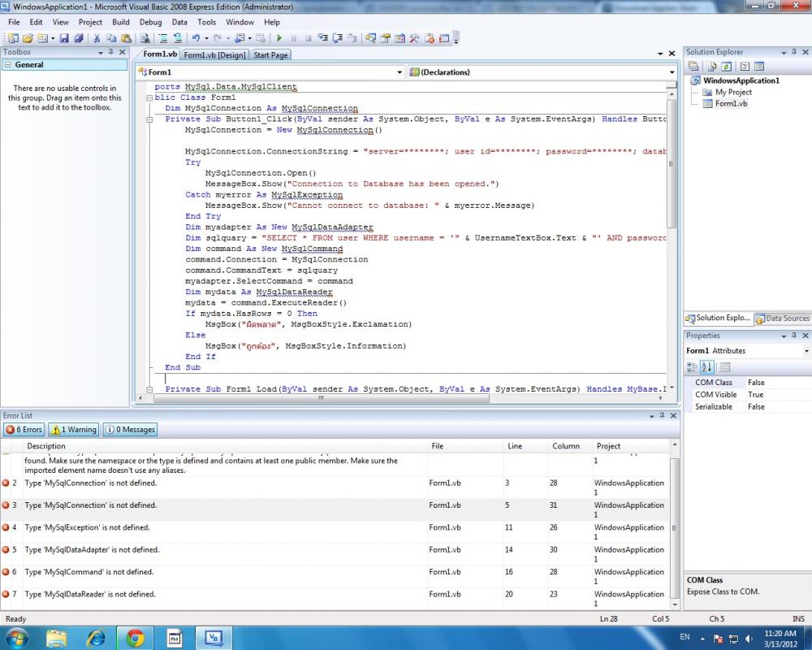The width and height of the screenshot is (812, 650).
Task: Click the New Project toolbar icon
Action: (13, 38)
